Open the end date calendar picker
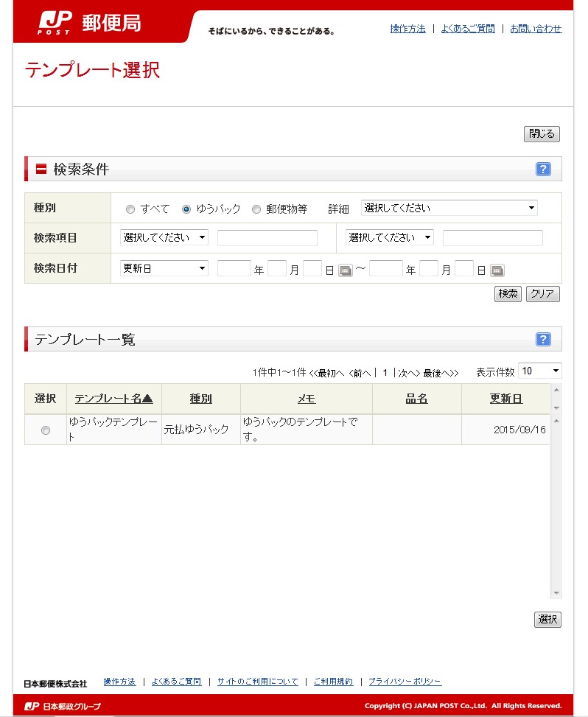Screen dimensions: 588x717 click(497, 270)
